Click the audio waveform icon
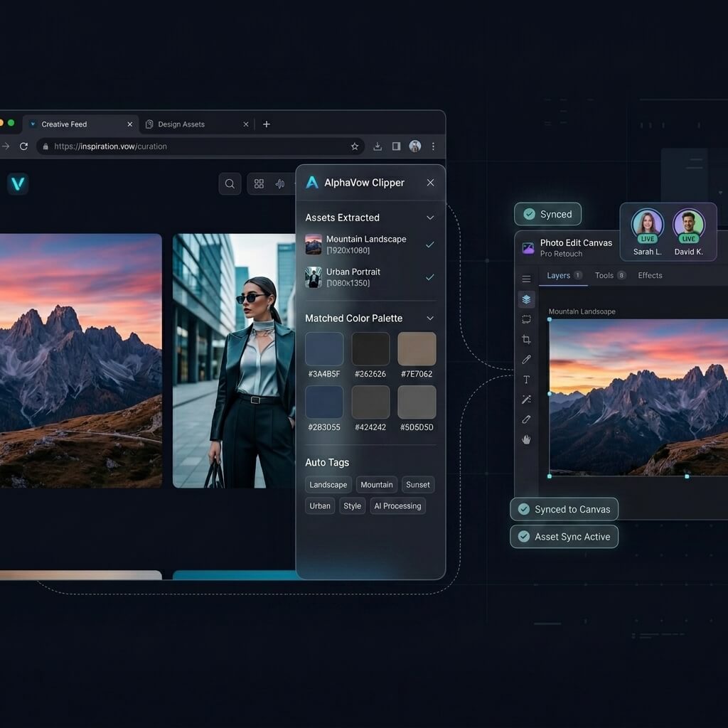The image size is (728, 728). pos(280,184)
